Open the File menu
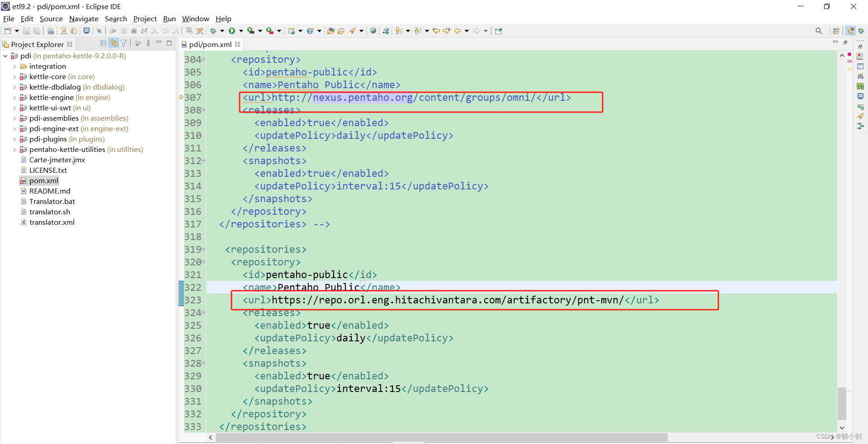868x444 pixels. (x=9, y=19)
